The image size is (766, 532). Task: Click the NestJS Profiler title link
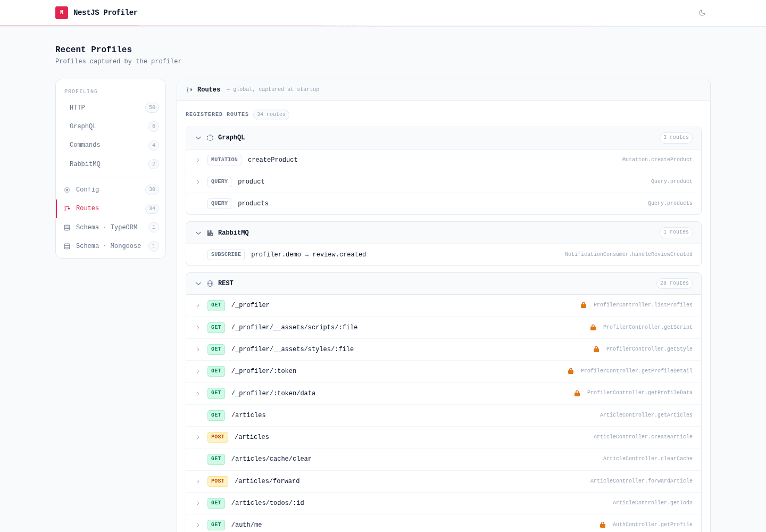pos(105,13)
